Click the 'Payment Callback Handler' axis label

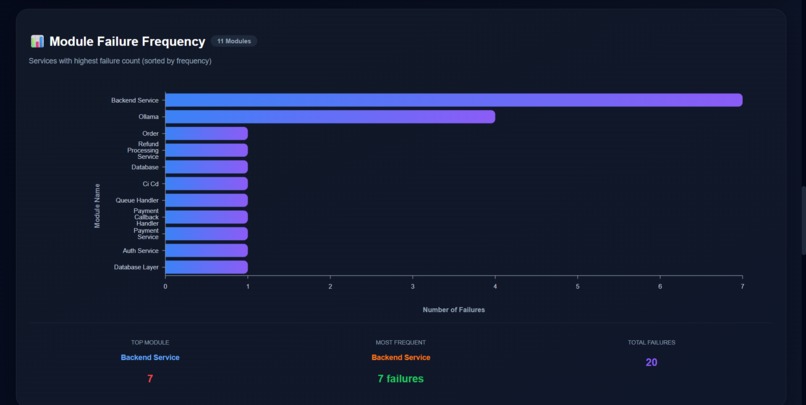[x=146, y=217]
